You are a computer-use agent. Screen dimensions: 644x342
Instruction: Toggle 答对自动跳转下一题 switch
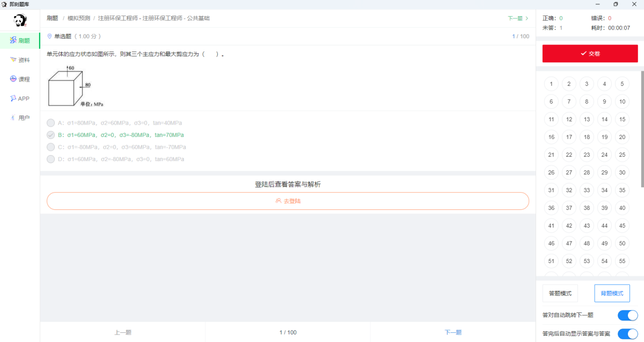point(627,315)
